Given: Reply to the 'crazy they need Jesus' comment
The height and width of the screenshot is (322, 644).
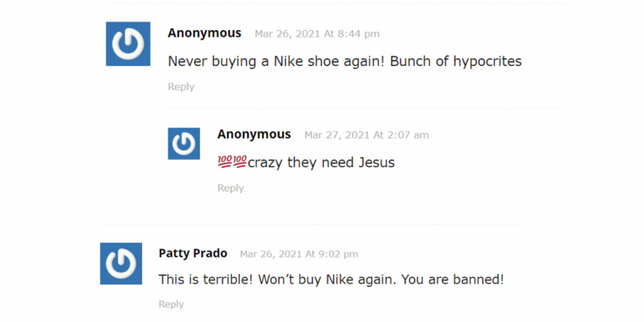Looking at the screenshot, I should [x=230, y=188].
